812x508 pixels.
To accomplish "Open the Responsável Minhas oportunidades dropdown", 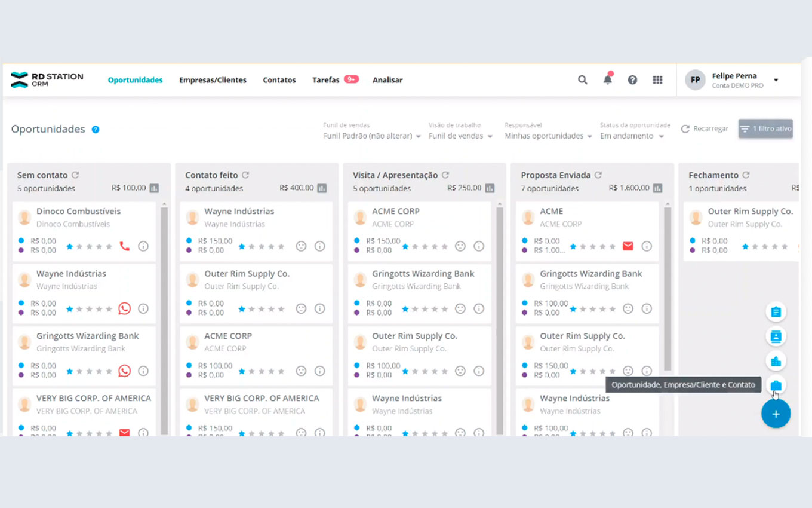I will (x=548, y=136).
